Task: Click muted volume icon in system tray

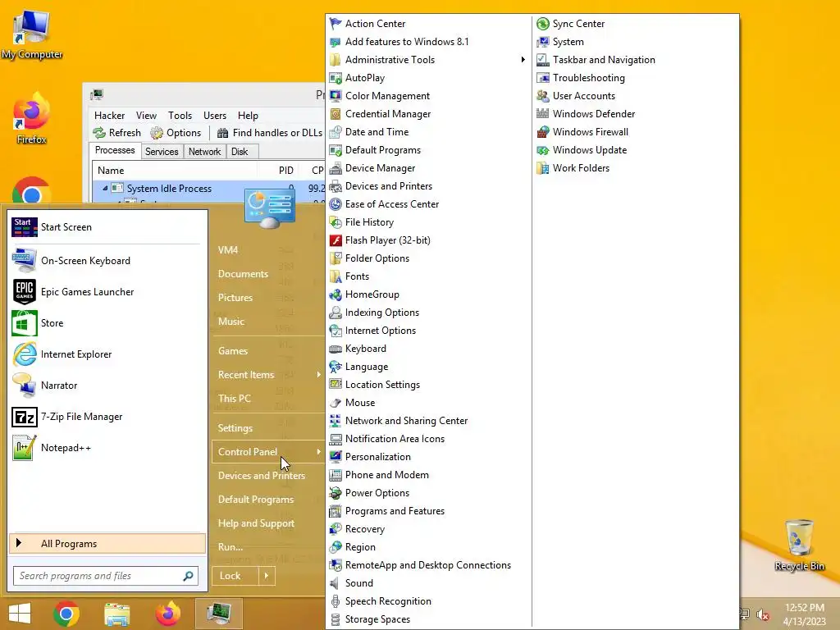Action: (763, 614)
